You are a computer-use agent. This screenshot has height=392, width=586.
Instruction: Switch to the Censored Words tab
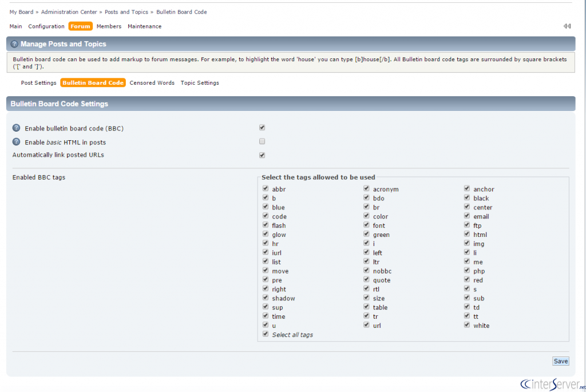pyautogui.click(x=152, y=83)
